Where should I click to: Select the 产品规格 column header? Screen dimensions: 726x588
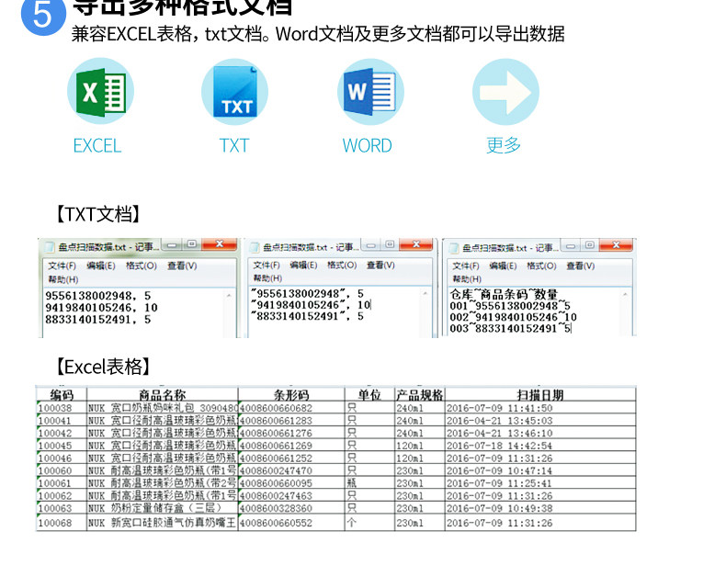pyautogui.click(x=419, y=395)
